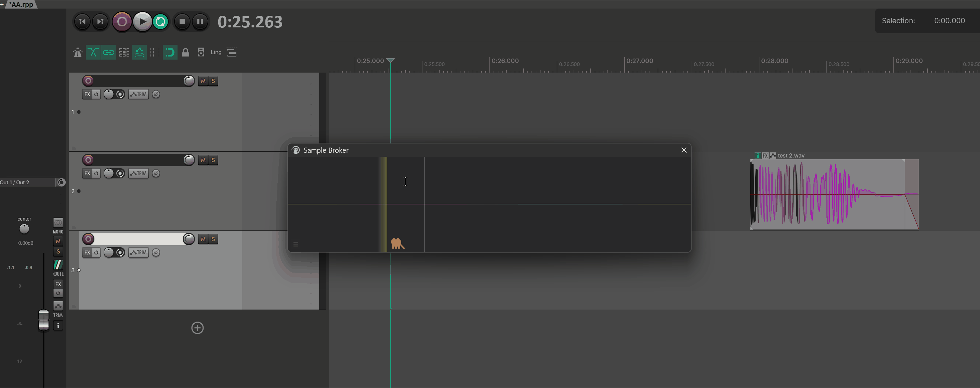Toggle master MONO button
980x388 pixels.
point(58,225)
